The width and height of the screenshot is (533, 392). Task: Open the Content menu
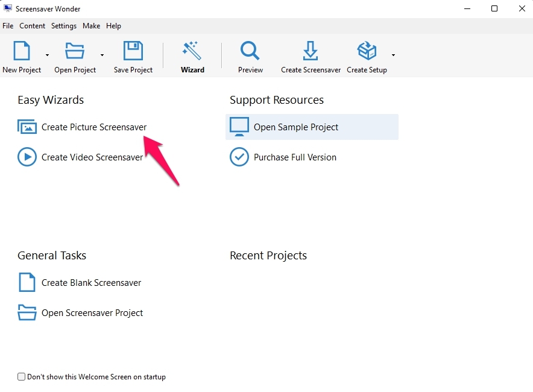coord(32,26)
